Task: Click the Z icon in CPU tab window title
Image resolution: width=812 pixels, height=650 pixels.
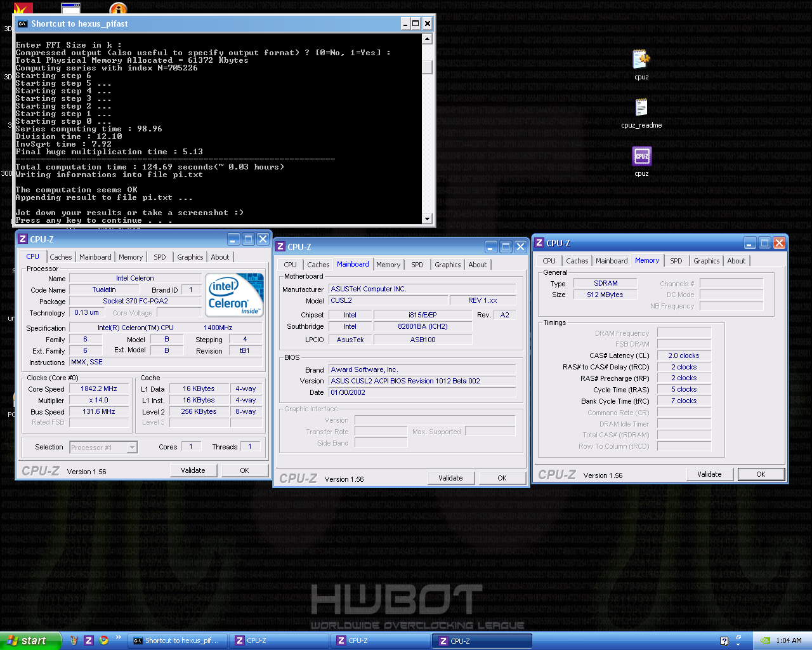Action: [x=23, y=239]
